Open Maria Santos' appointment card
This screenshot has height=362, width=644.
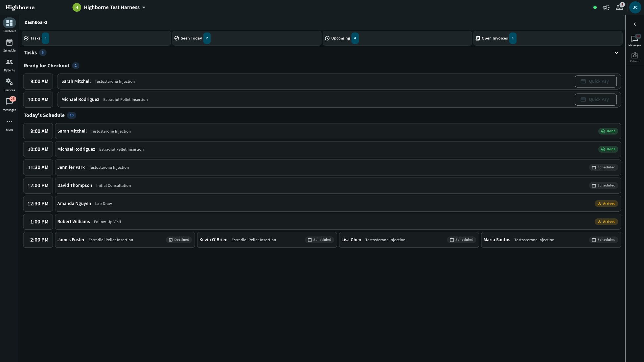(551, 240)
